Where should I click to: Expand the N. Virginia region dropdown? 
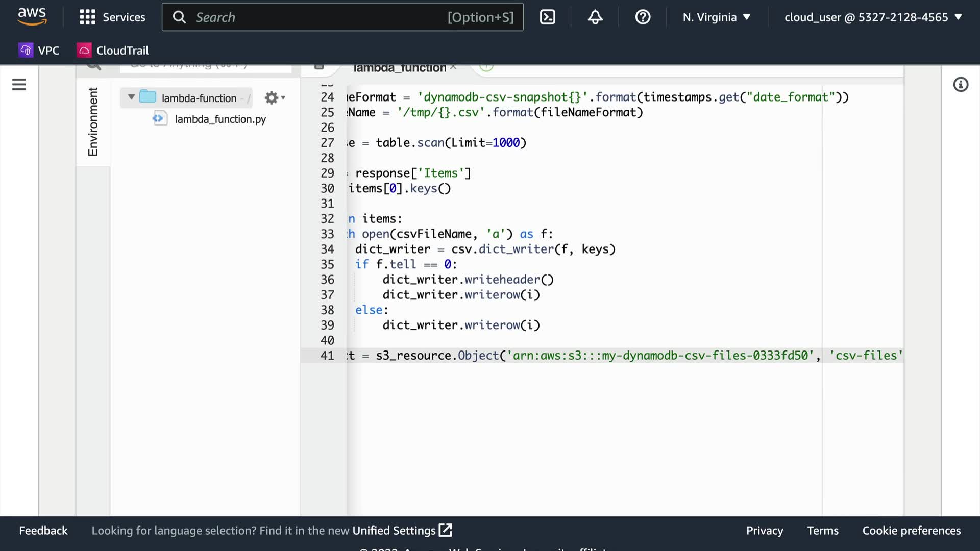[717, 17]
